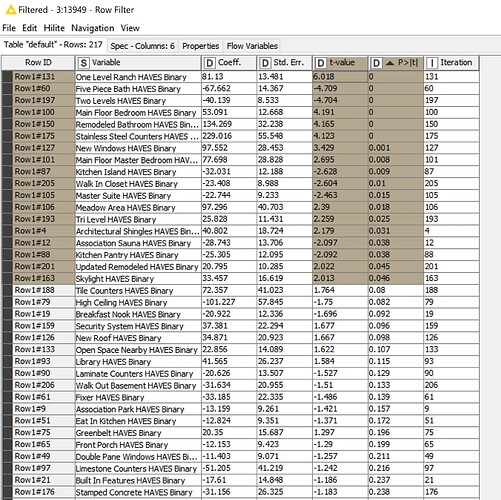Click the cell 'Tri Level HAVES Binary'
501x500 pixels.
(138, 219)
